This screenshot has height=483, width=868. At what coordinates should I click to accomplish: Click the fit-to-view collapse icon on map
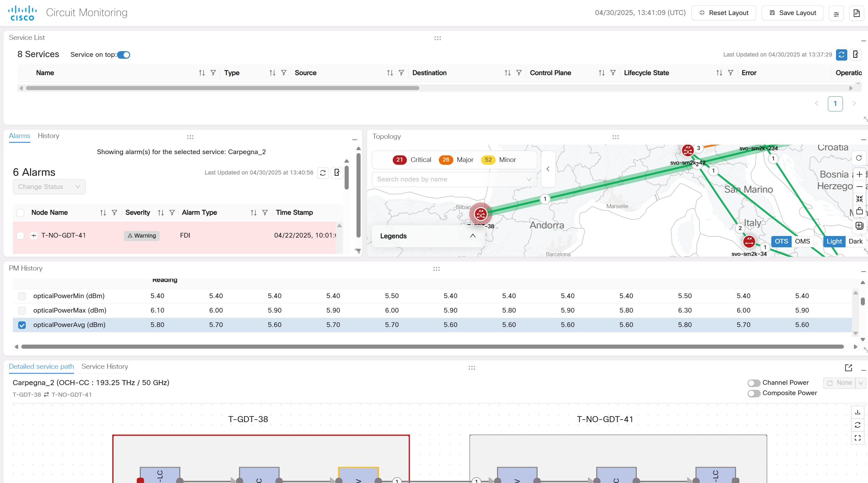tap(859, 199)
